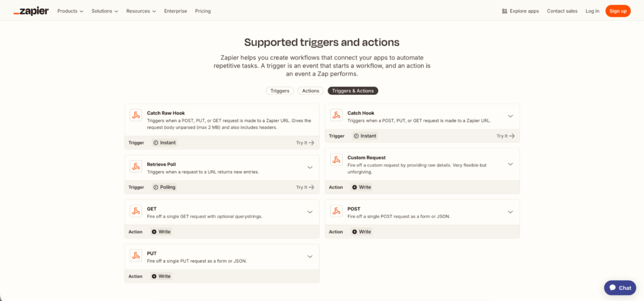
Task: Filter list by Actions only
Action: (311, 90)
